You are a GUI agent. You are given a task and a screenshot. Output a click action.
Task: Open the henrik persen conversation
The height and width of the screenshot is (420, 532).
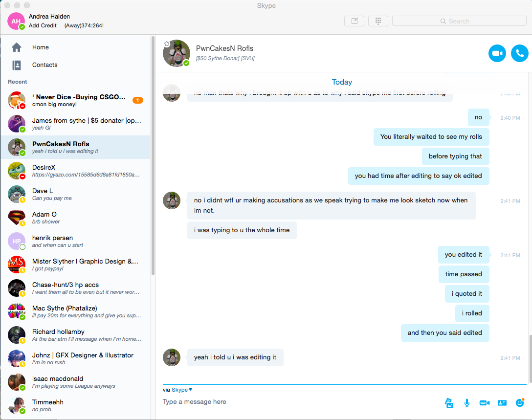click(75, 241)
